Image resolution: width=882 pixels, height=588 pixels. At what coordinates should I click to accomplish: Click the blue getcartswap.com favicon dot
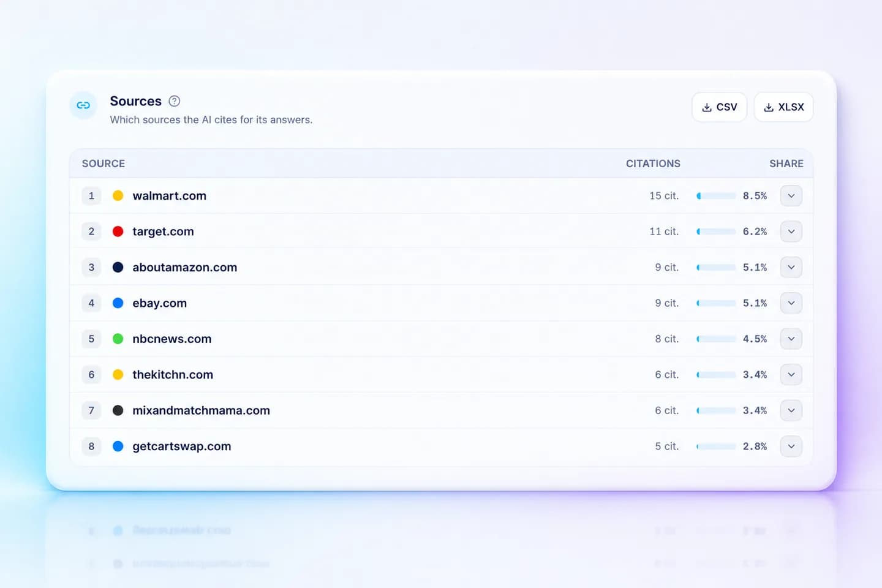118,446
